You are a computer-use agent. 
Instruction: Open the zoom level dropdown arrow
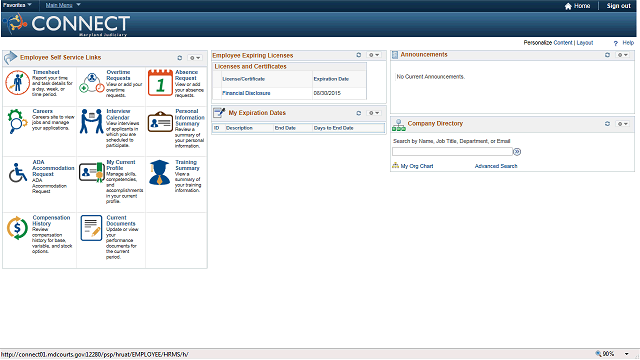click(x=627, y=354)
